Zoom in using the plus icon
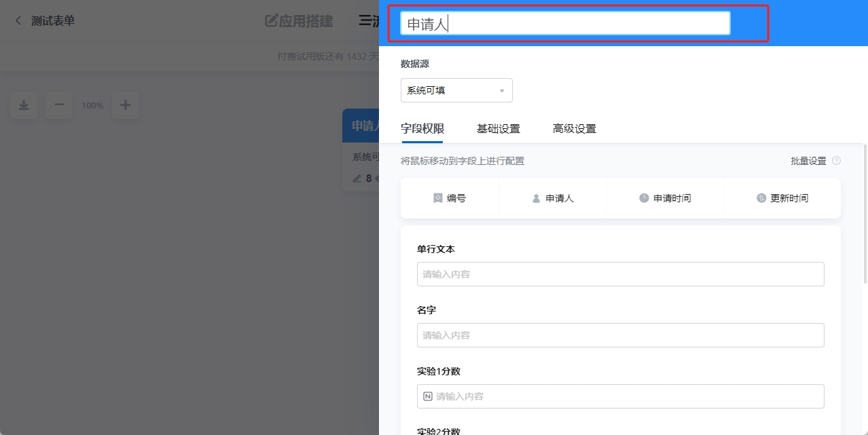Screen dimensions: 868x435 (x=125, y=105)
